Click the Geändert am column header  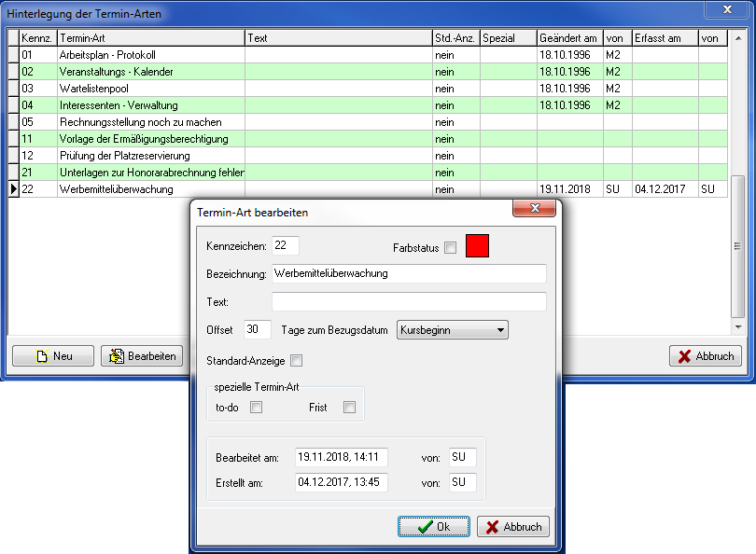point(570,38)
